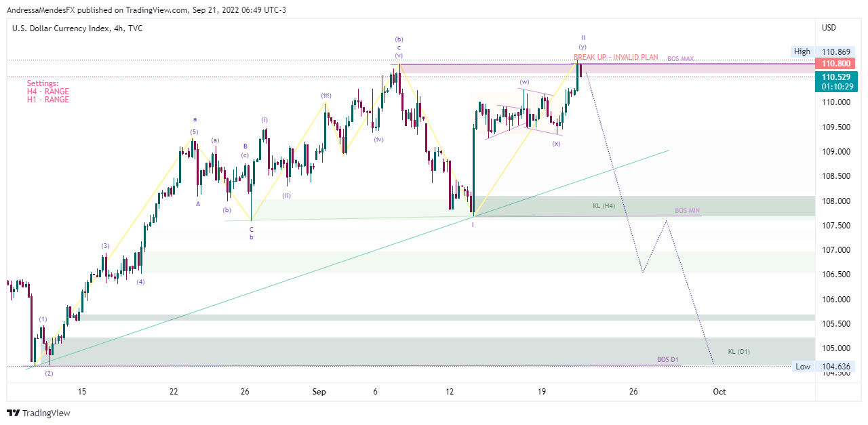Select the 'BOS D1' line label

[668, 359]
